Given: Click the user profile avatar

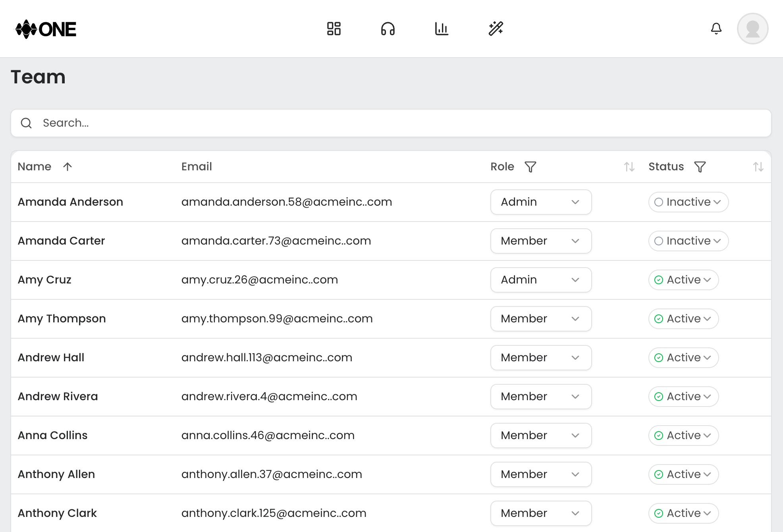Looking at the screenshot, I should pos(752,29).
